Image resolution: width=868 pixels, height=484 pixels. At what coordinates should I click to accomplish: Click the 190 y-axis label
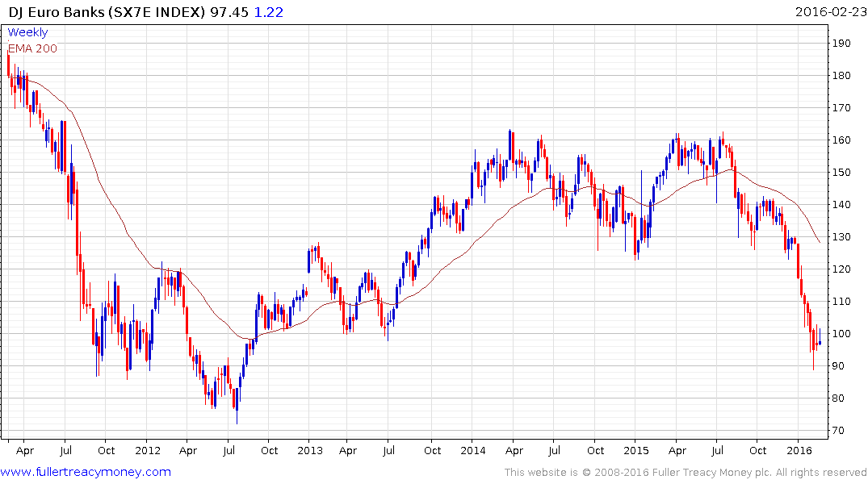click(841, 44)
